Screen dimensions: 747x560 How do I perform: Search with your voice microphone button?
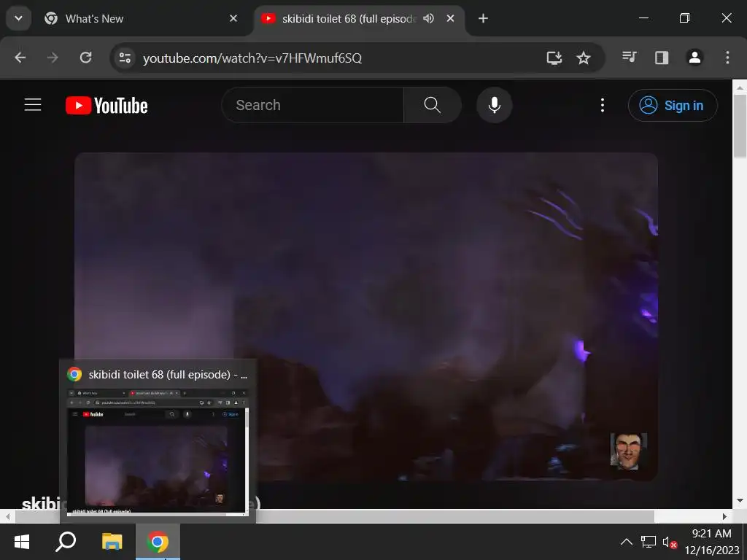[x=495, y=105]
